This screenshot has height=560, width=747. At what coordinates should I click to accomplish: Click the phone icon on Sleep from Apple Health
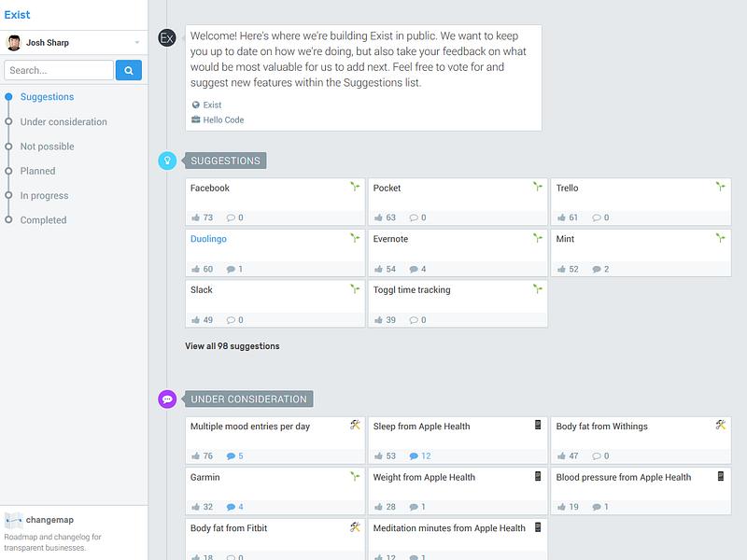click(x=538, y=425)
